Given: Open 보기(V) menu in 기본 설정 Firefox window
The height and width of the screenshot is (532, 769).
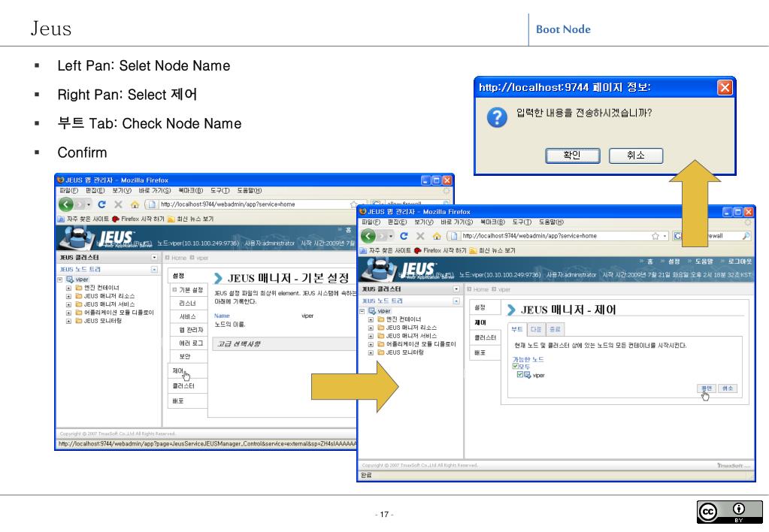Looking at the screenshot, I should (x=122, y=191).
